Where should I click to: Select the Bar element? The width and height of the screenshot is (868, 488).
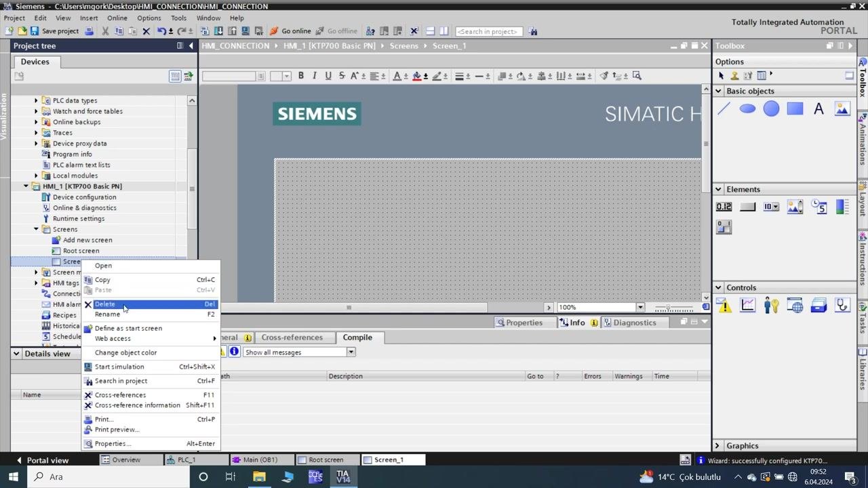842,207
